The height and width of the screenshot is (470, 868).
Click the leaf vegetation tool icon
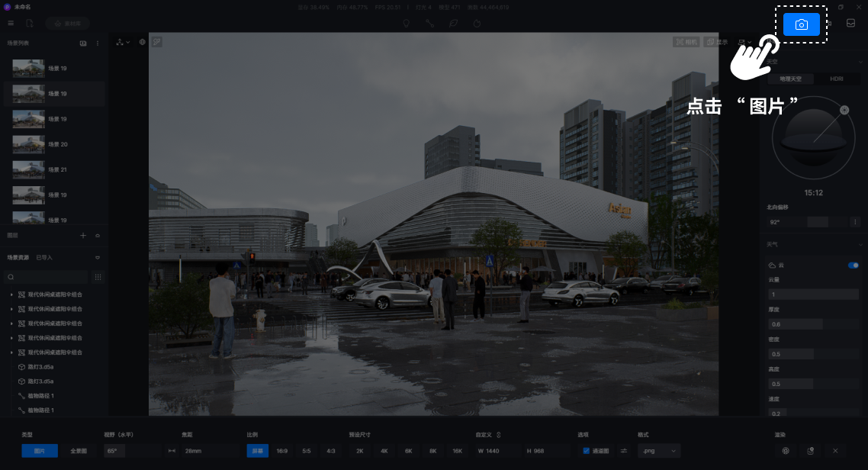pos(453,24)
